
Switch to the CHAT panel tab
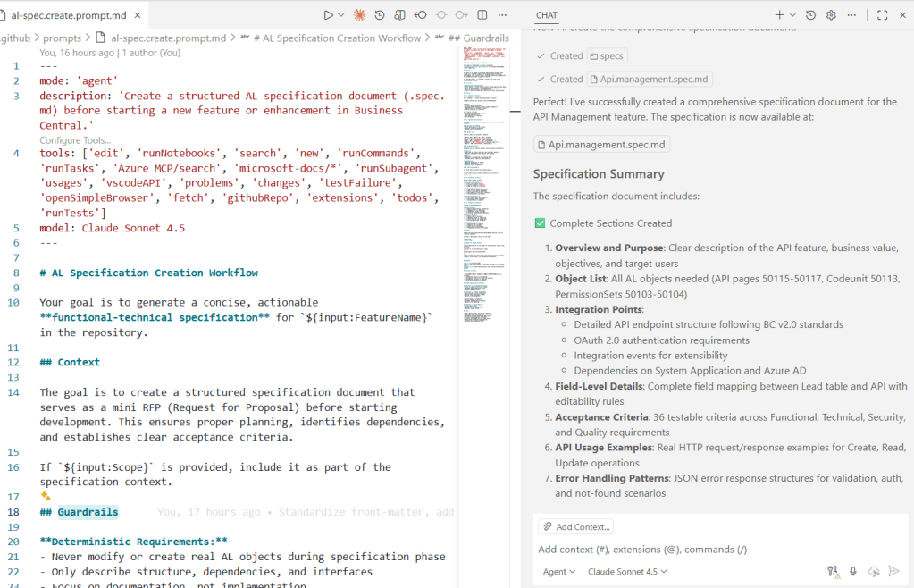547,15
